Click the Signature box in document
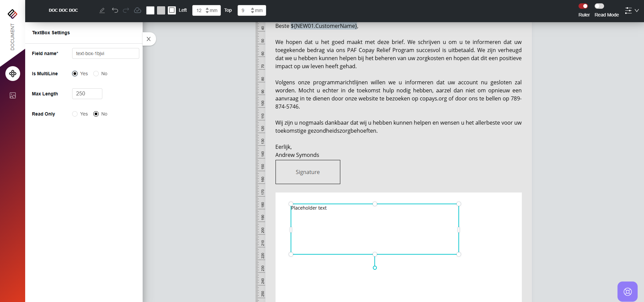This screenshot has height=302, width=644. (307, 172)
